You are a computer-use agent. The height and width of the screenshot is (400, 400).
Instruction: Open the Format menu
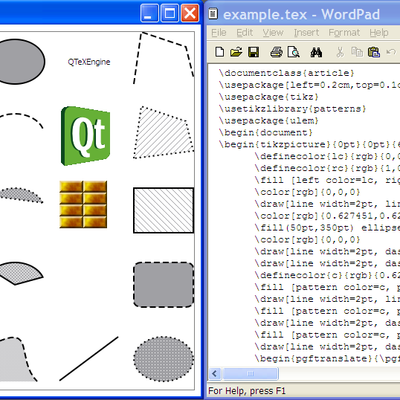[344, 33]
